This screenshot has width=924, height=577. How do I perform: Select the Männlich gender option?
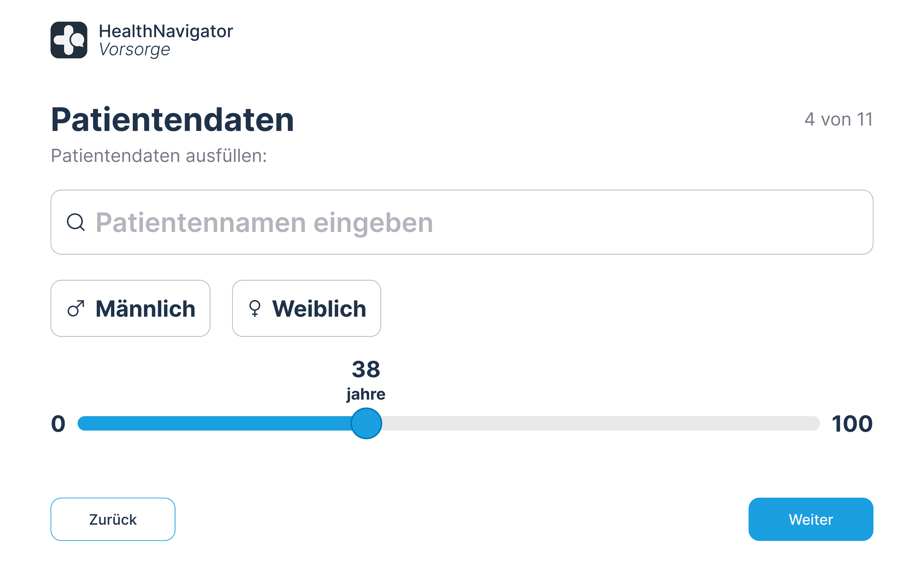(x=130, y=308)
